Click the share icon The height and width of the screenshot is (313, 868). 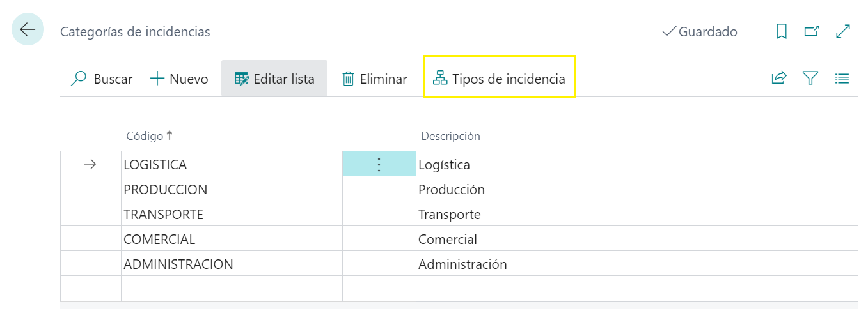pyautogui.click(x=778, y=79)
